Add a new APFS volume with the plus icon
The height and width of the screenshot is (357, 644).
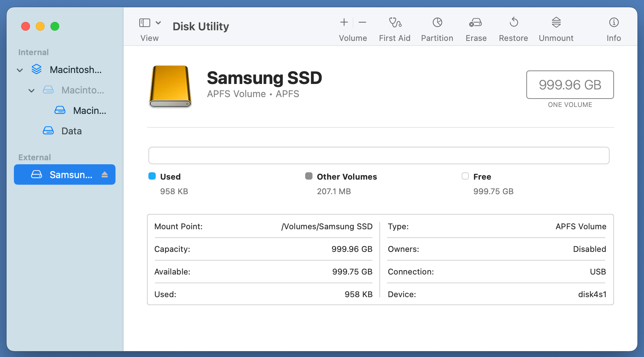pyautogui.click(x=344, y=22)
